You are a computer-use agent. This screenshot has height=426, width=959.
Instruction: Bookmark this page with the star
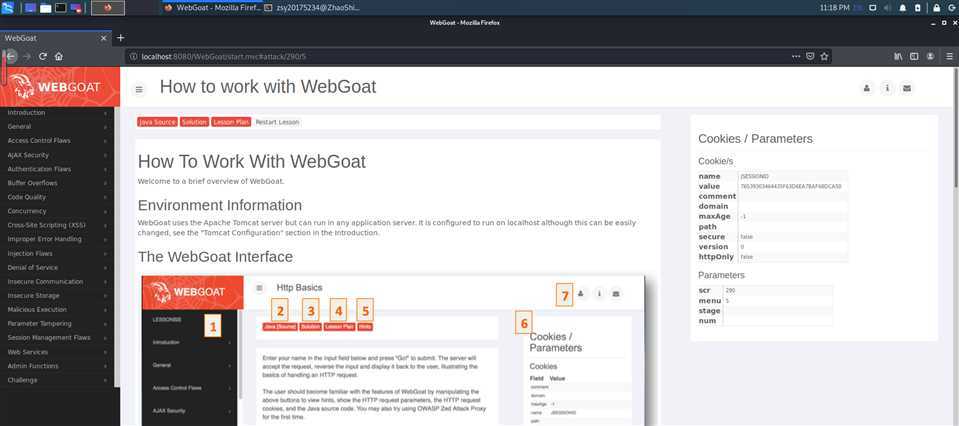click(x=824, y=56)
